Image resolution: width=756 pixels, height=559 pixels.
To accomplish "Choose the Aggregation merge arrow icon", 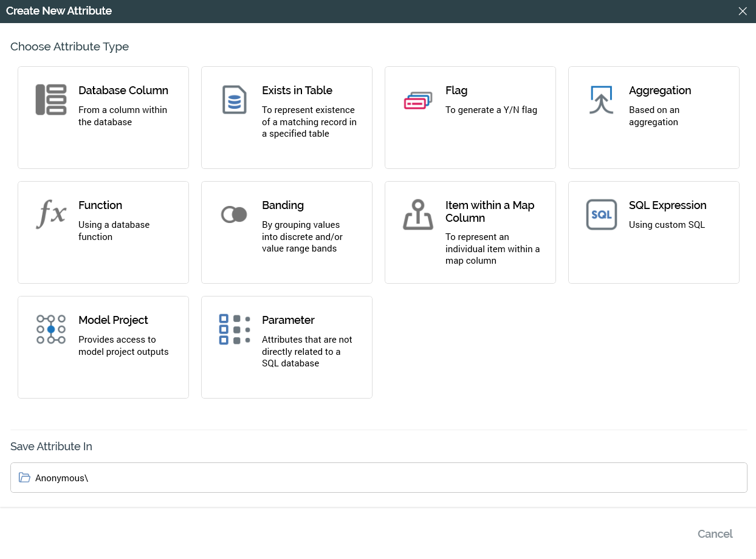I will tap(602, 100).
